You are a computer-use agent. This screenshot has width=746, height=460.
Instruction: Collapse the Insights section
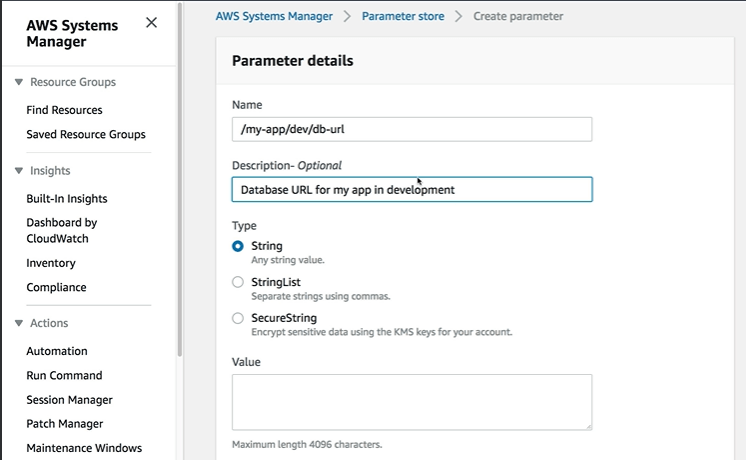point(19,171)
